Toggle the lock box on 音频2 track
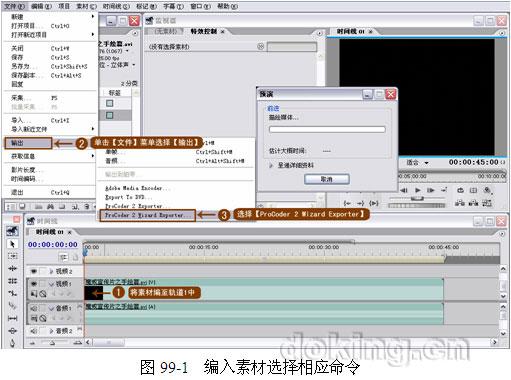Image resolution: width=511 pixels, height=380 pixels. [x=43, y=331]
